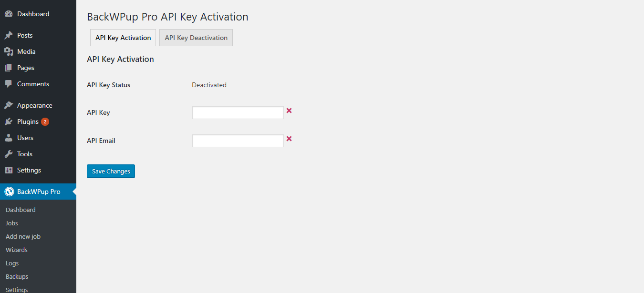Switch to the API Key Deactivation tab

click(196, 38)
